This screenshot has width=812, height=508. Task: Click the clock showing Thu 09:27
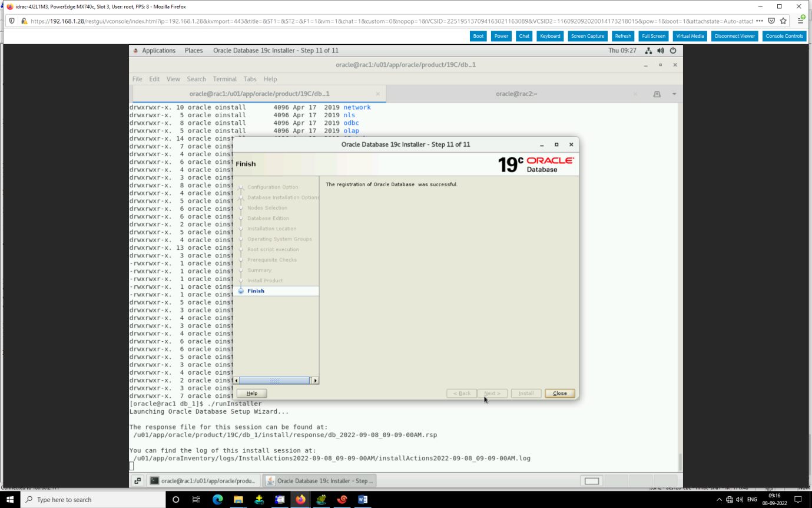click(x=622, y=51)
